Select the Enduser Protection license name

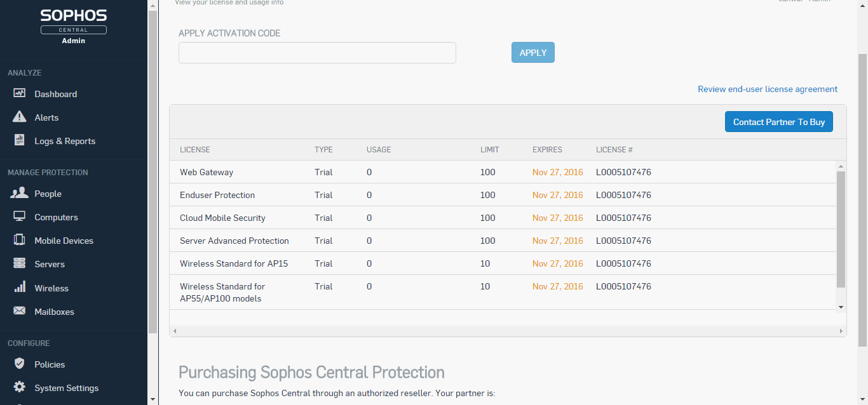(x=217, y=195)
